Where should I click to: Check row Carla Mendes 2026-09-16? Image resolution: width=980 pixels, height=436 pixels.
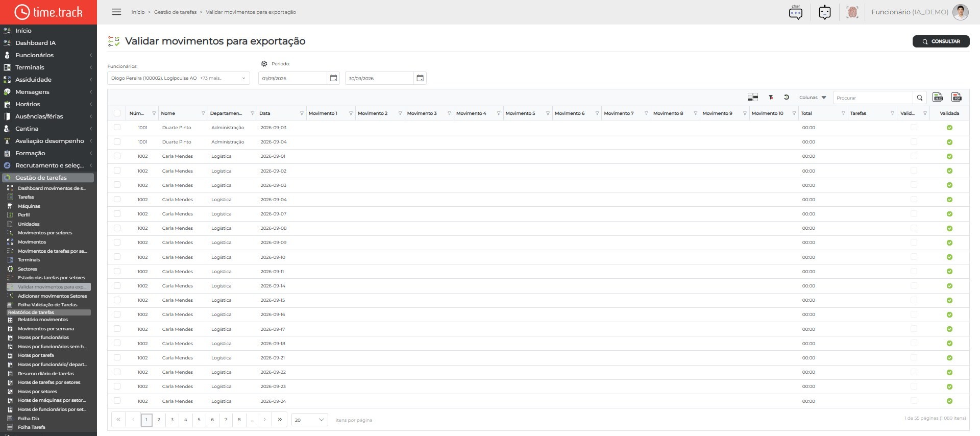[117, 314]
